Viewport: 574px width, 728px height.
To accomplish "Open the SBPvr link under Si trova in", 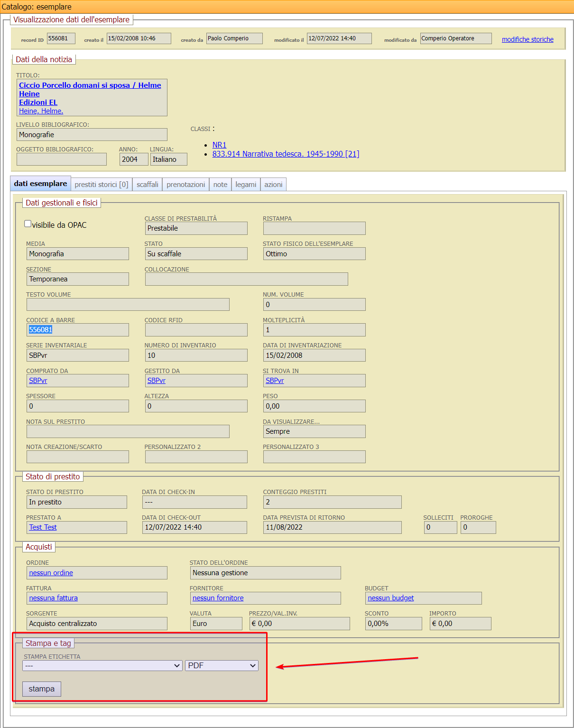I will [275, 381].
